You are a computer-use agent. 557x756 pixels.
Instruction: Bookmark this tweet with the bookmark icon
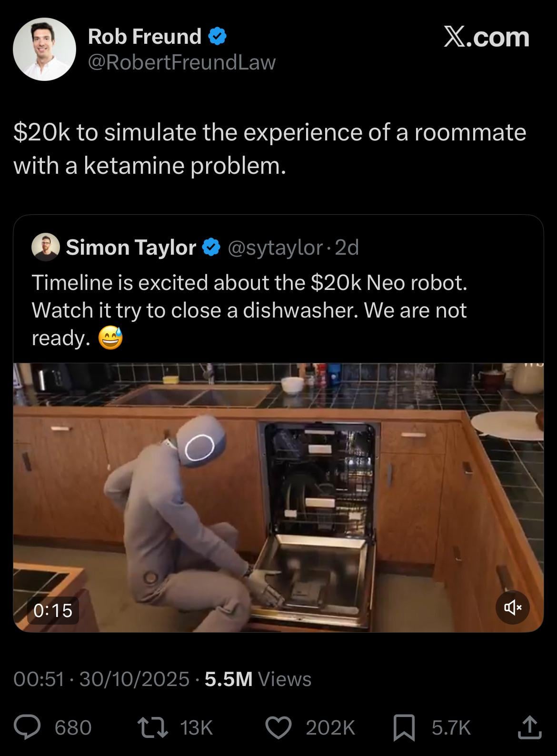pyautogui.click(x=404, y=728)
